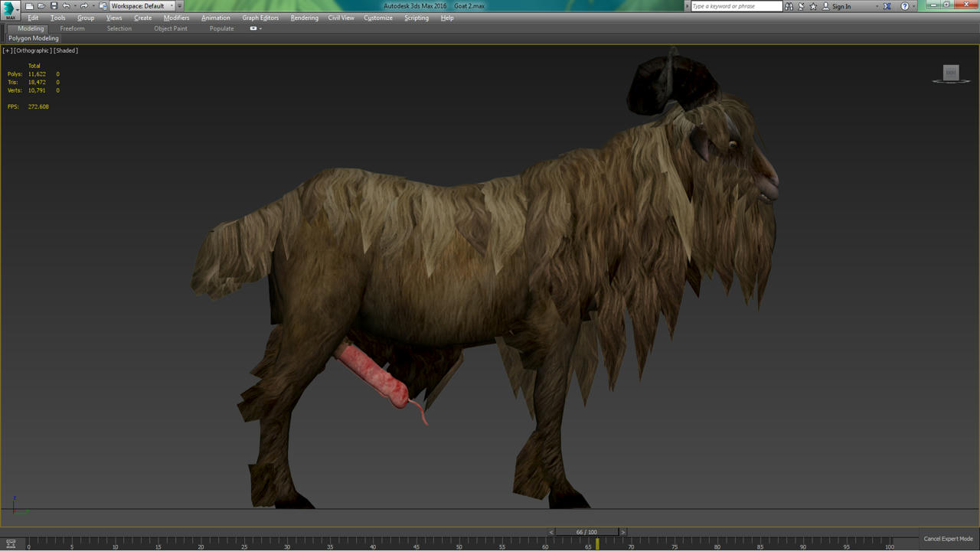Click the Open Mini Curve Editor icon

pyautogui.click(x=11, y=543)
